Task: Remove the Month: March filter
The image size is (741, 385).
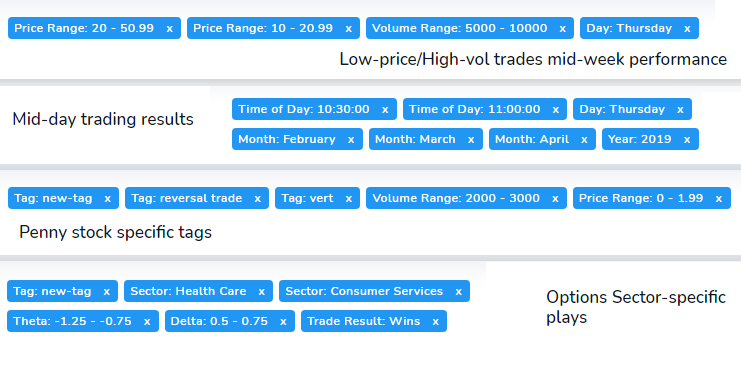Action: click(x=471, y=140)
